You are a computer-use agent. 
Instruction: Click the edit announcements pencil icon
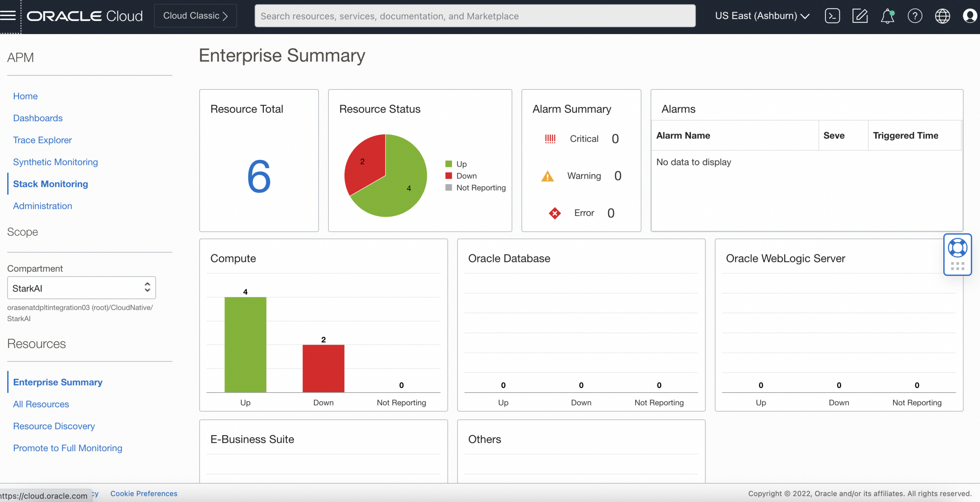click(860, 16)
